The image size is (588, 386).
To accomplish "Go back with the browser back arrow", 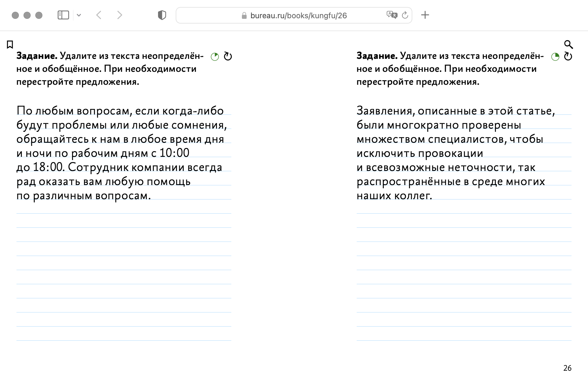I will [99, 15].
